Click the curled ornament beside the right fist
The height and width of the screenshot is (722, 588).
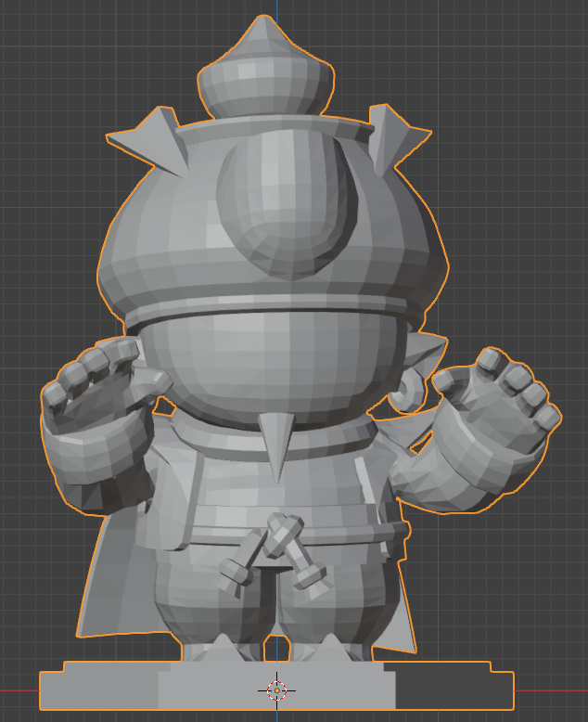coord(406,390)
